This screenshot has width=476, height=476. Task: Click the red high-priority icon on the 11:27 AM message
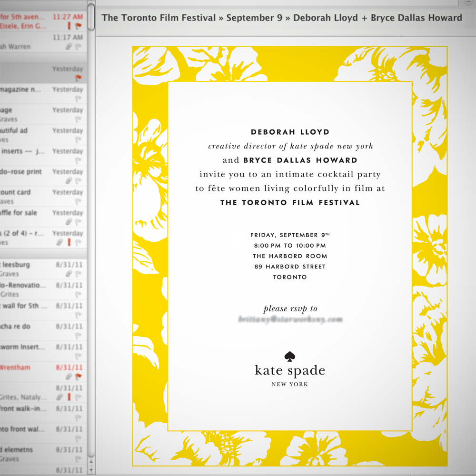pos(69,26)
